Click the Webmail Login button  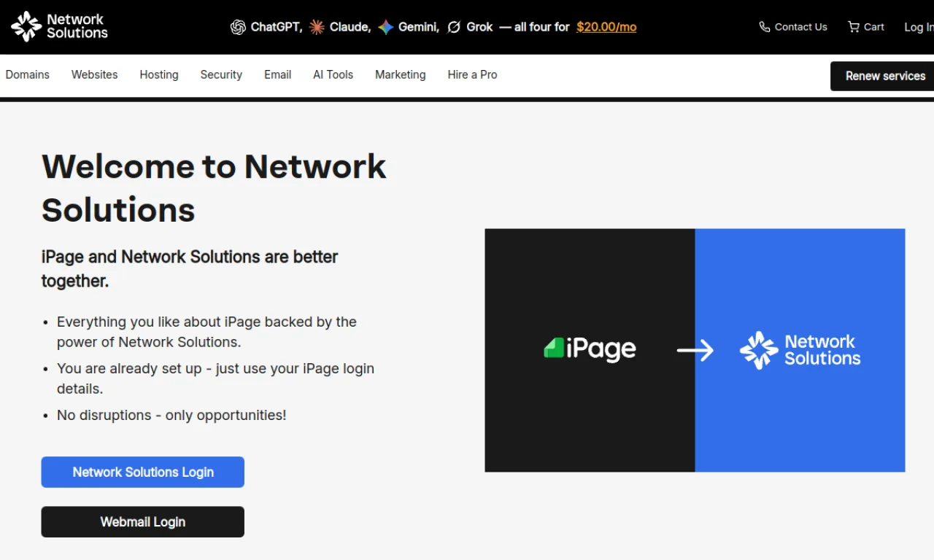143,522
